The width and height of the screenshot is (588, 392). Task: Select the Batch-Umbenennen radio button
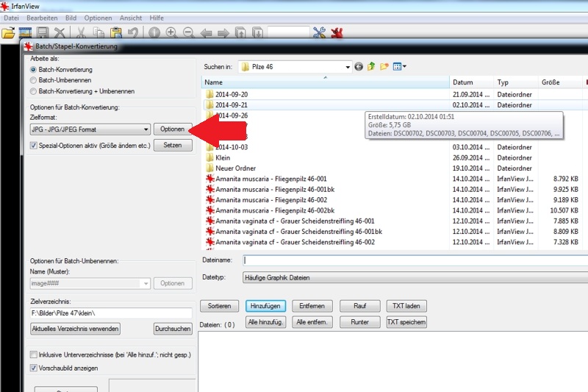tap(33, 80)
